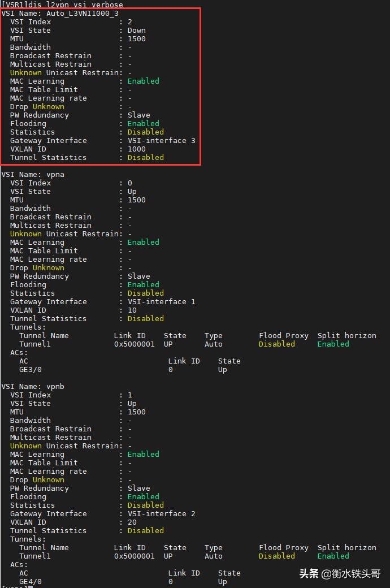
Task: Click the VXLAN ID value 20
Action: pyautogui.click(x=132, y=522)
